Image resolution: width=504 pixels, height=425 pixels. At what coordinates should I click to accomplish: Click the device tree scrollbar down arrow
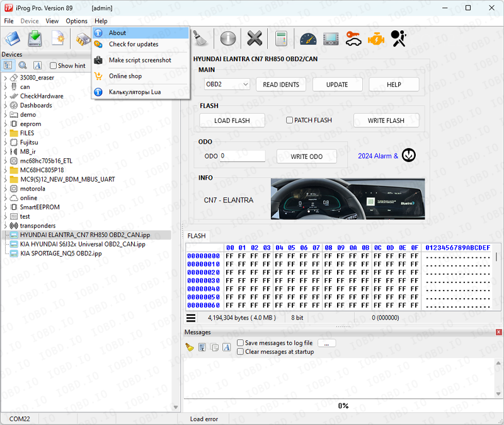click(x=176, y=407)
